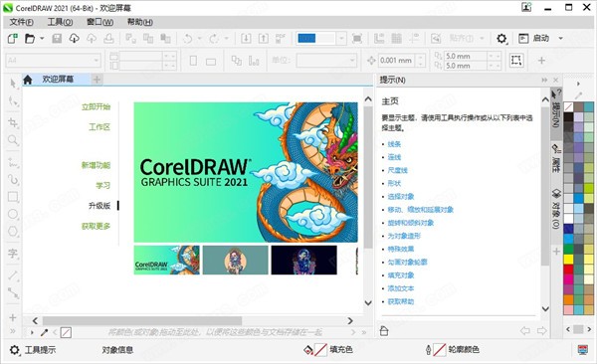597x364 pixels.
Task: Click the plus to add a new tab
Action: tap(98, 80)
